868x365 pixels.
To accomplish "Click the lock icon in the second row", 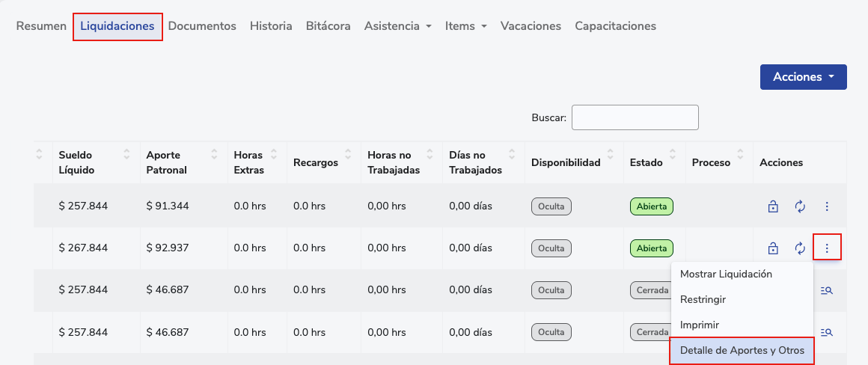I will (x=774, y=248).
